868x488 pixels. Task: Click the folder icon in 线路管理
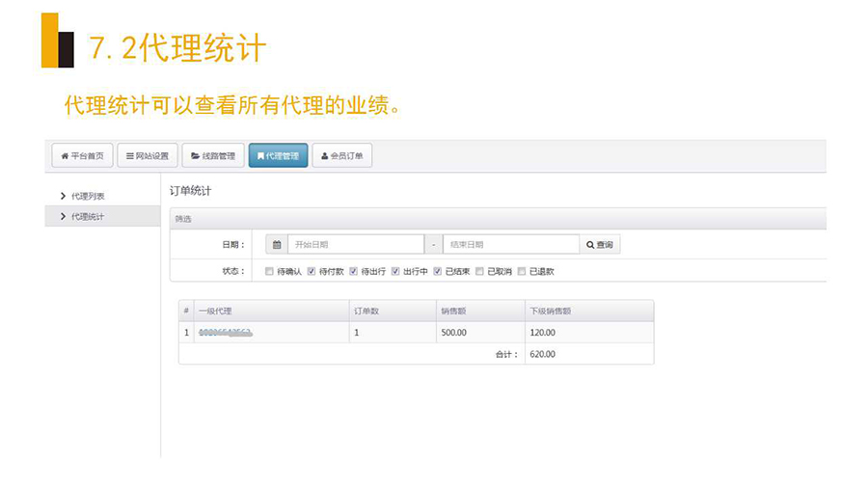pos(195,156)
